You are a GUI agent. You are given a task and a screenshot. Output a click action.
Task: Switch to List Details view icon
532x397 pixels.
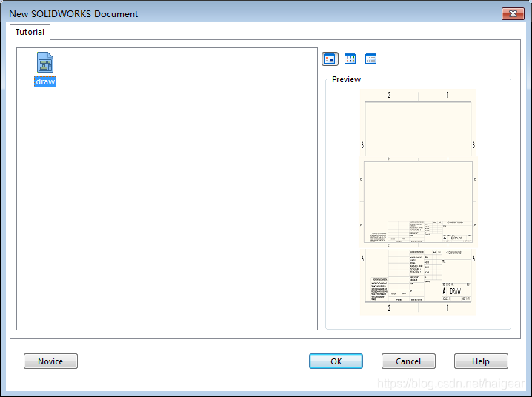(370, 59)
